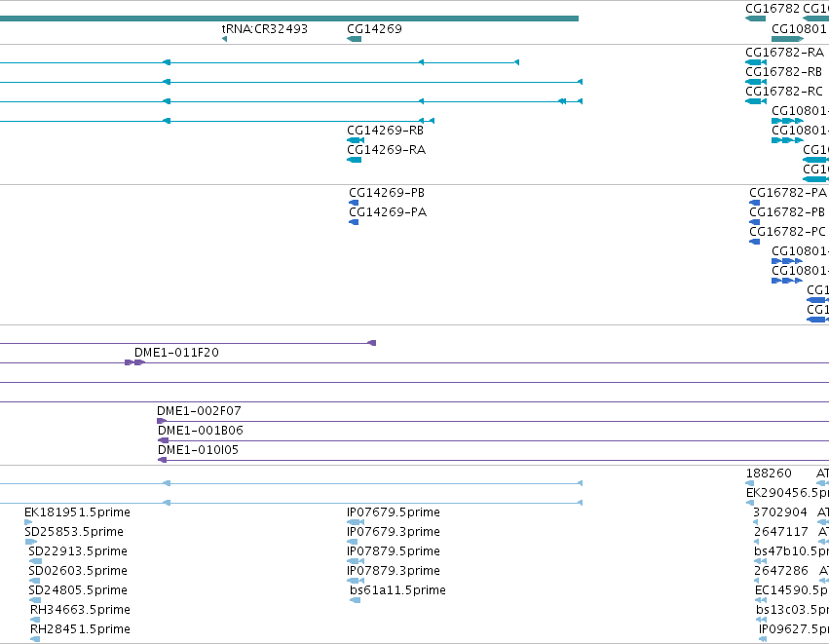Select the CG14269-PA protein feature
The width and height of the screenshot is (829, 644).
(x=354, y=222)
